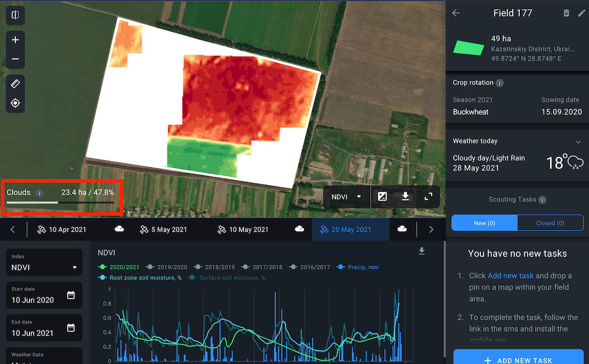This screenshot has height=364, width=589.
Task: Expand the Weather today section
Action: click(x=578, y=141)
